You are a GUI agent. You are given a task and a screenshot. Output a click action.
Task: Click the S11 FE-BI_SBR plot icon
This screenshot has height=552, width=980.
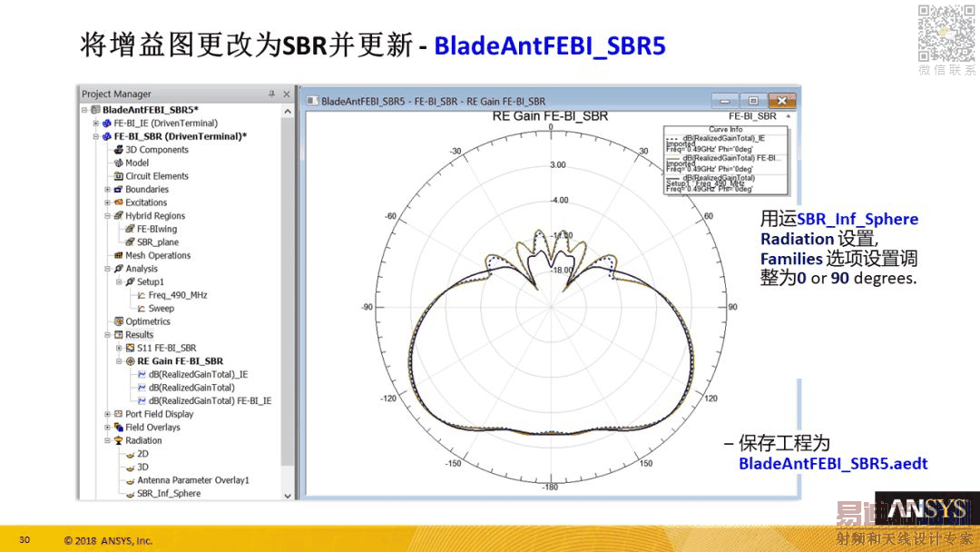pyautogui.click(x=130, y=348)
